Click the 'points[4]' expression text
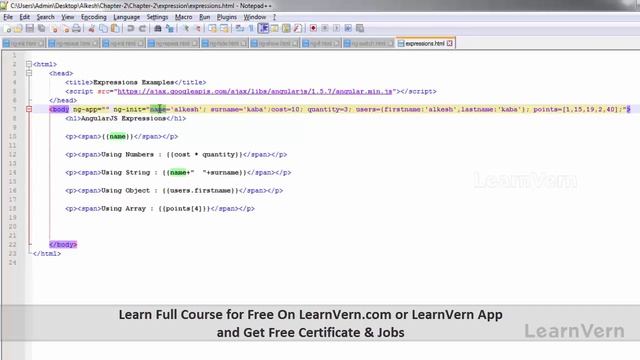The width and height of the screenshot is (640, 360). coord(184,209)
